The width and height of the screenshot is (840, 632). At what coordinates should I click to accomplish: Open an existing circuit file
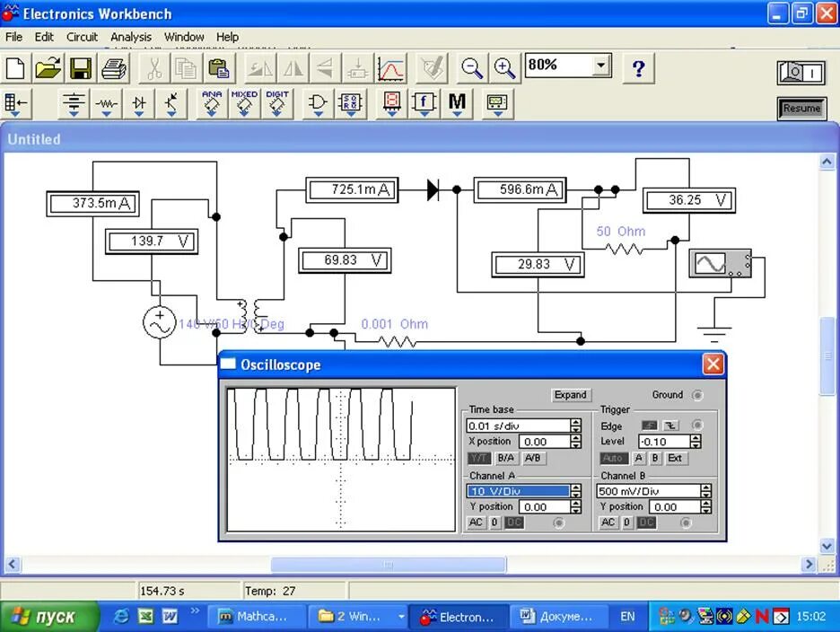point(48,68)
